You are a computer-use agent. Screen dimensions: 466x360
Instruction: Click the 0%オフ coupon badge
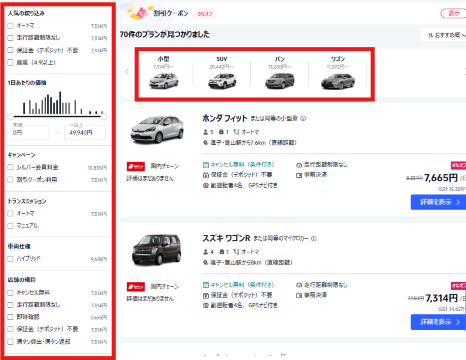point(205,14)
